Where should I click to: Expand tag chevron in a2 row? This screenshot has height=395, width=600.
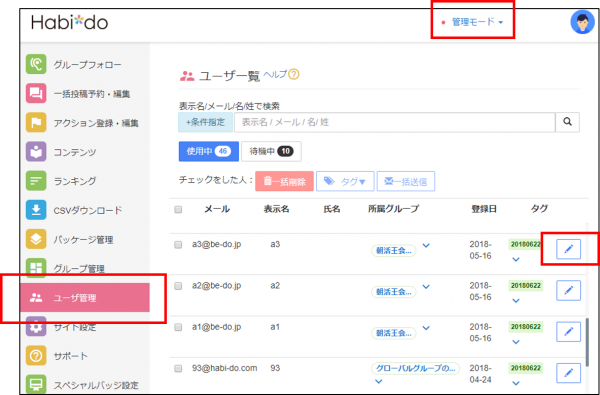[x=516, y=301]
